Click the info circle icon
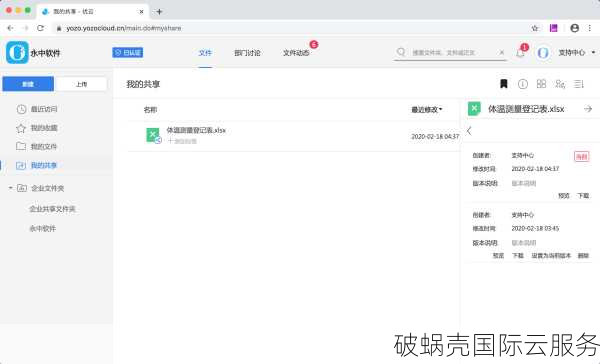This screenshot has height=364, width=600. point(523,84)
